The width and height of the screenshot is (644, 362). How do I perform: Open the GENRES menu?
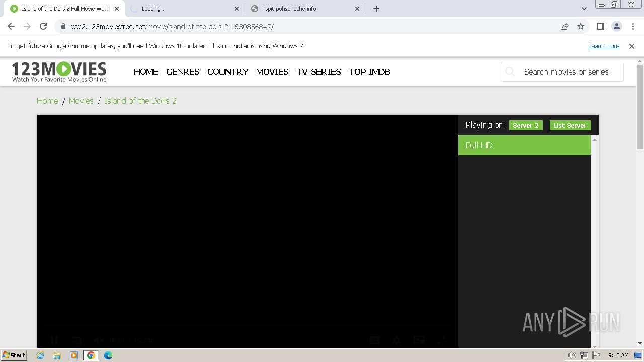coord(183,72)
